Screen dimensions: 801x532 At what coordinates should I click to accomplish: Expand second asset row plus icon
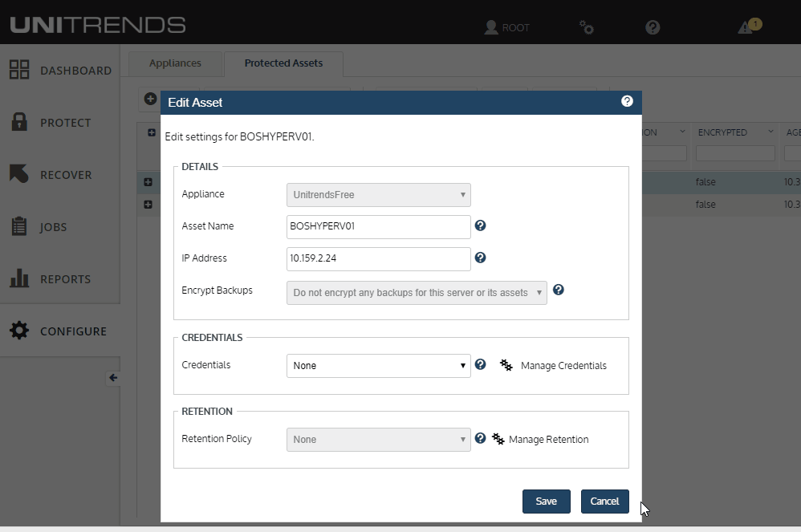148,205
